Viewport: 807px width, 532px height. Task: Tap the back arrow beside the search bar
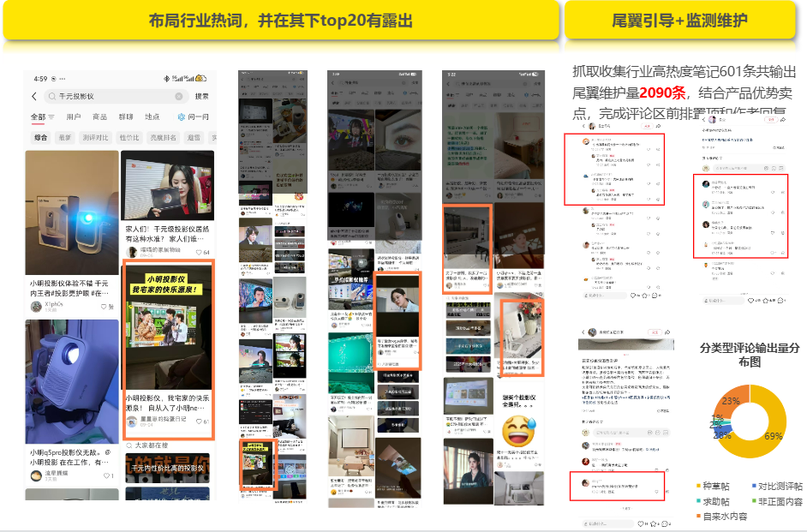point(34,96)
